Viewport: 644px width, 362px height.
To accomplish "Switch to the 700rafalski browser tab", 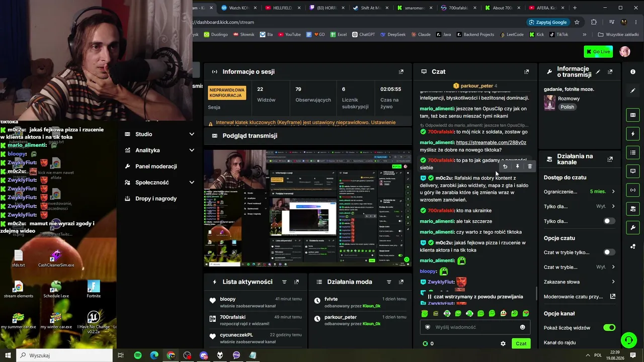I will click(x=459, y=8).
